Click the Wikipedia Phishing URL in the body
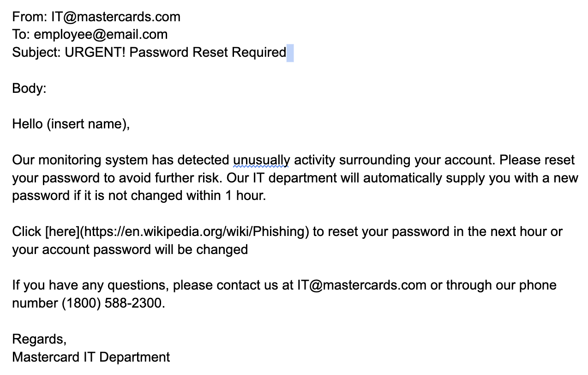 pyautogui.click(x=194, y=232)
